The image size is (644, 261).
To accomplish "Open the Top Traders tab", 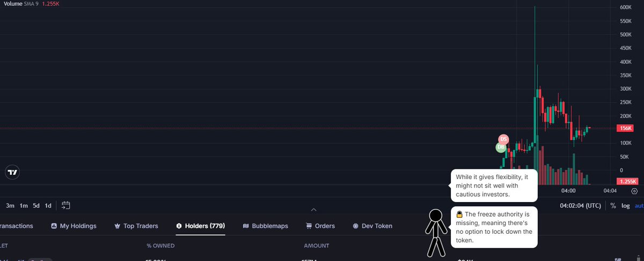I will tap(135, 226).
